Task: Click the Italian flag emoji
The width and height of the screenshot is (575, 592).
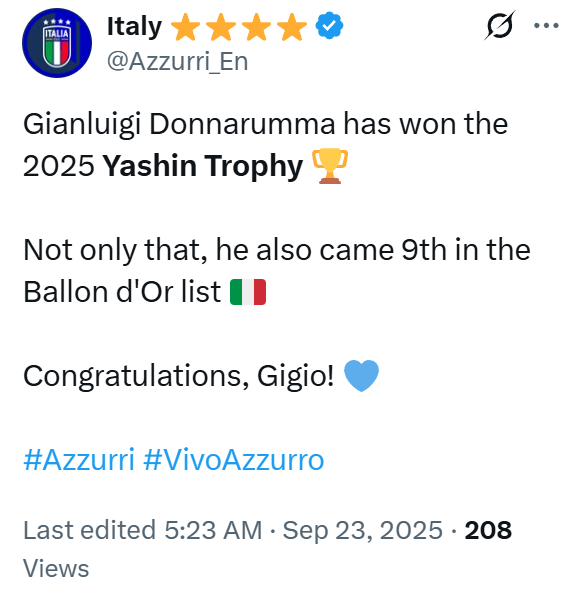Action: click(x=248, y=292)
